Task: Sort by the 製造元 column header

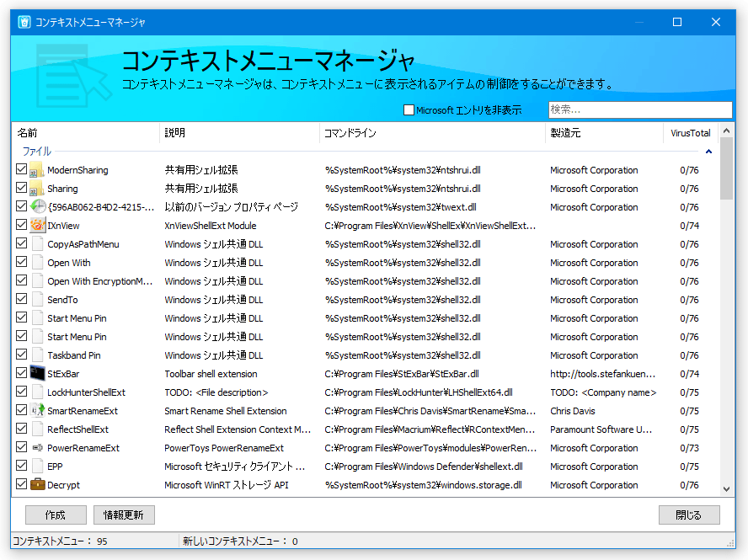Action: [605, 133]
